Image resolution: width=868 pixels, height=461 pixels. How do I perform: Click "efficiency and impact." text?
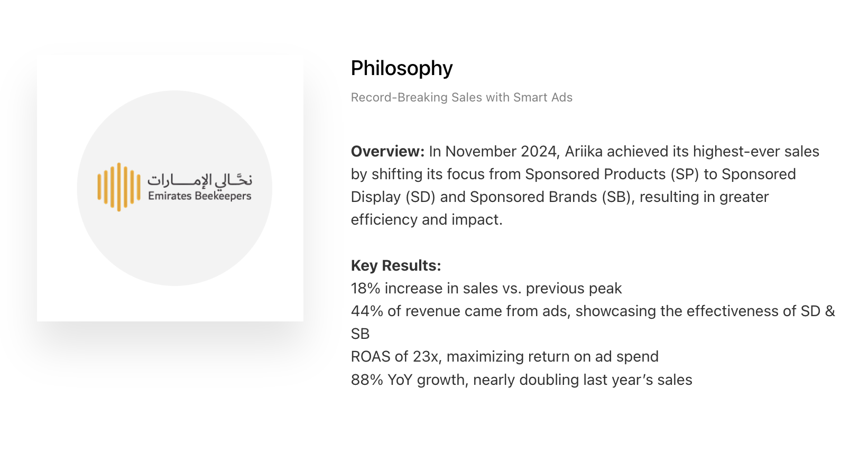click(x=427, y=219)
